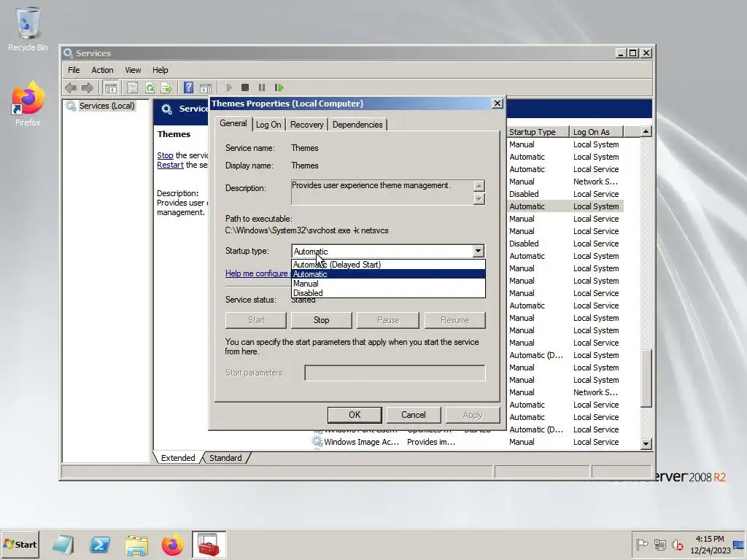Open the Action Center flag tray icon
Image resolution: width=747 pixels, height=560 pixels.
(x=642, y=544)
